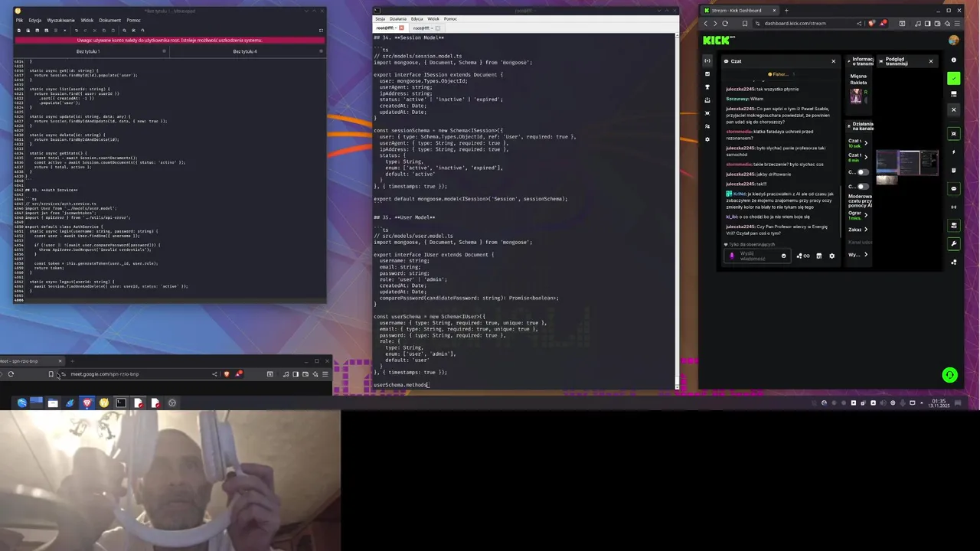Viewport: 980px width, 551px height.
Task: Click green checkmark button in right sidebar
Action: coord(953,78)
